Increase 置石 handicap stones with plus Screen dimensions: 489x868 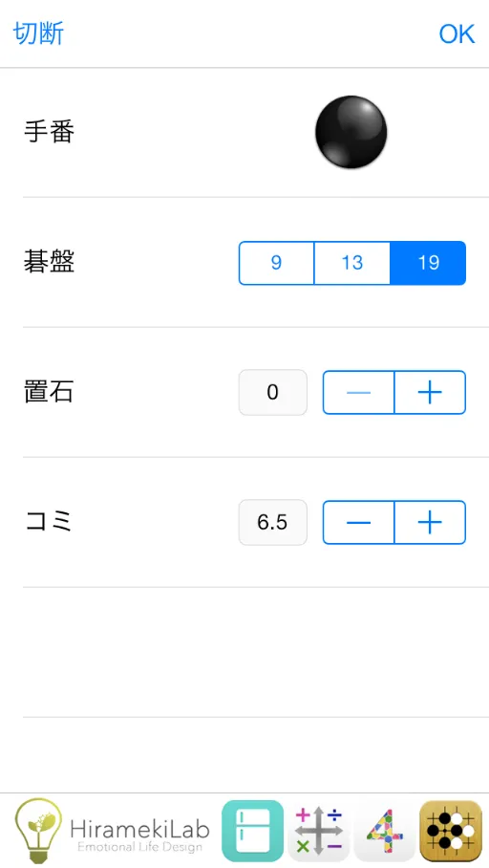click(431, 393)
